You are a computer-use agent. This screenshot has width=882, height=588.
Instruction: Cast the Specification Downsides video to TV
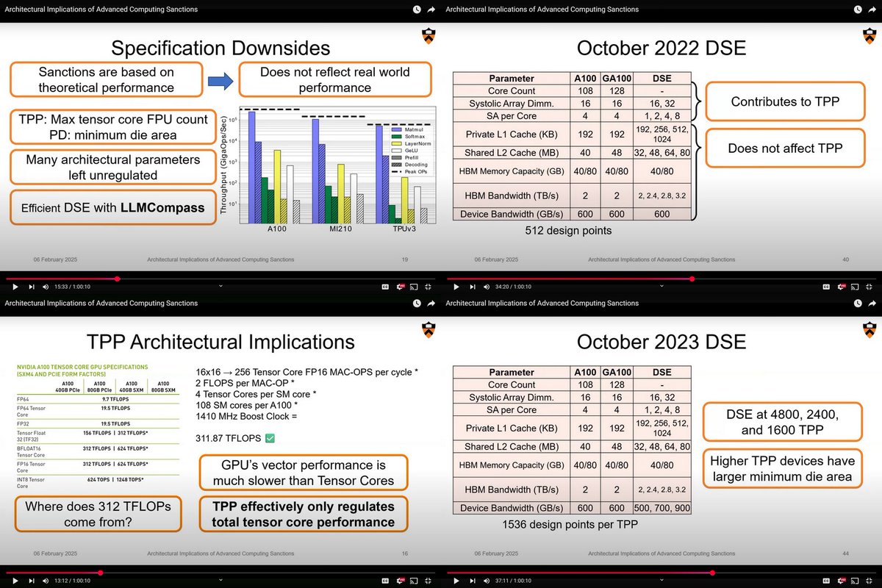pos(414,287)
